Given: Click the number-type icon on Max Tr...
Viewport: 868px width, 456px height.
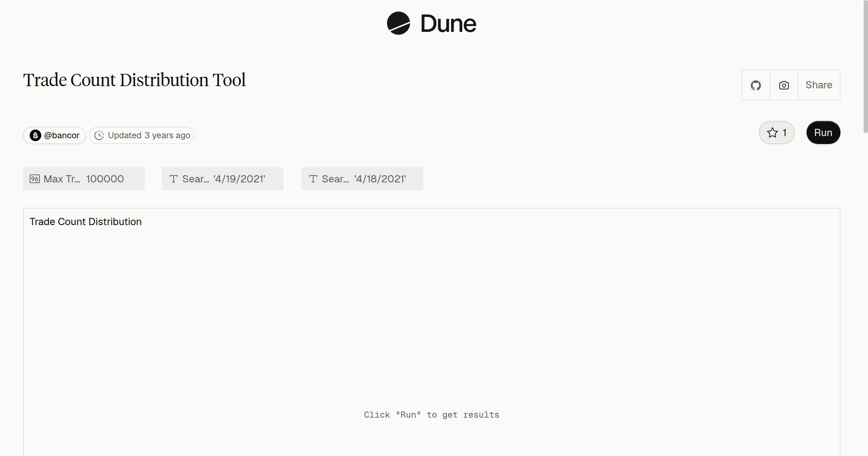Looking at the screenshot, I should [35, 179].
